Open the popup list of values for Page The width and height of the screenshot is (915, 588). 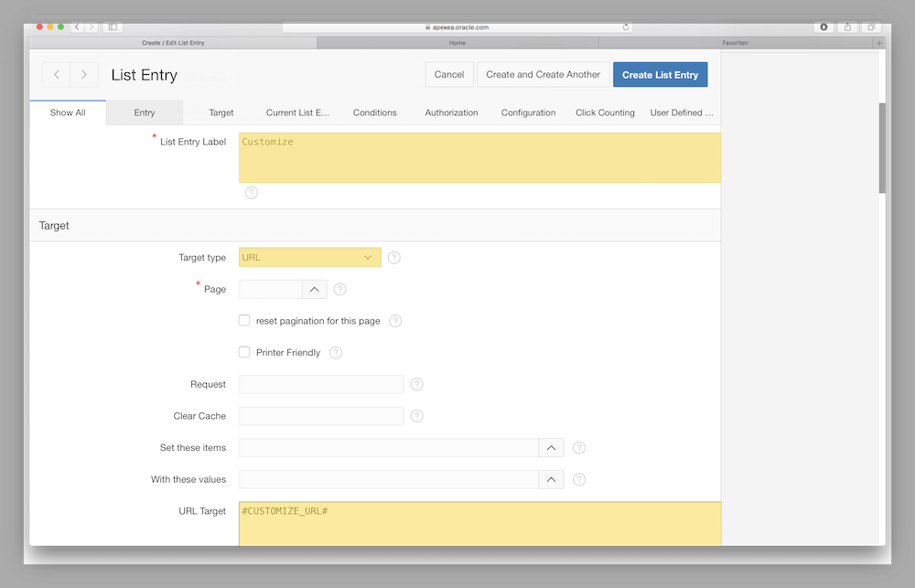coord(314,288)
